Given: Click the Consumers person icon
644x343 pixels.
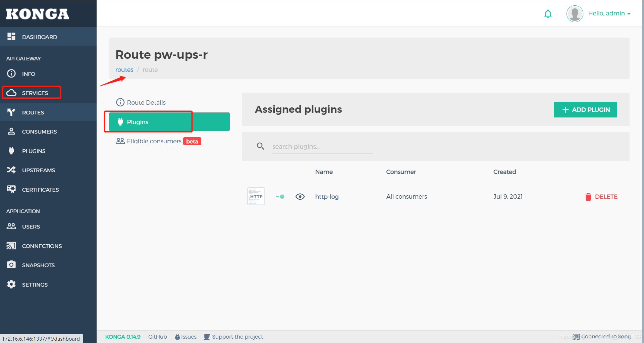Looking at the screenshot, I should coord(11,131).
